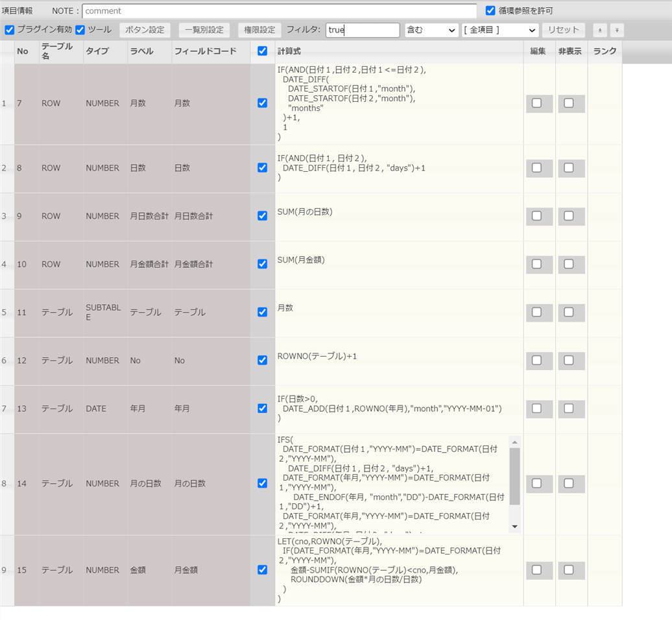Toggle 循環参照を許可 checkbox
The image size is (672, 620).
pyautogui.click(x=490, y=10)
